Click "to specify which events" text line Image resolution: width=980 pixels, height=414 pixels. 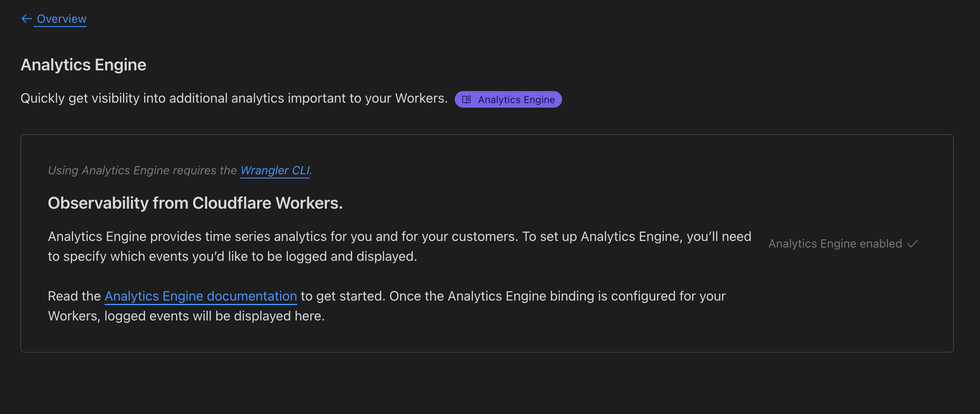pos(232,256)
